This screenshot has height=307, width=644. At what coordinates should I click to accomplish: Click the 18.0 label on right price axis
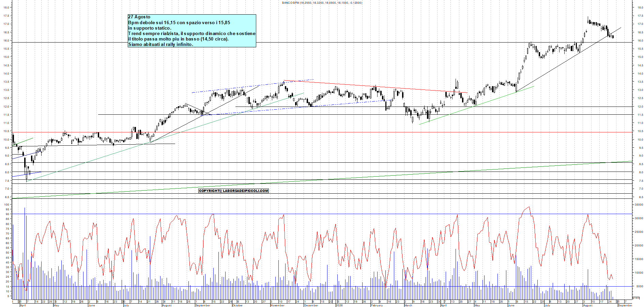click(x=640, y=7)
